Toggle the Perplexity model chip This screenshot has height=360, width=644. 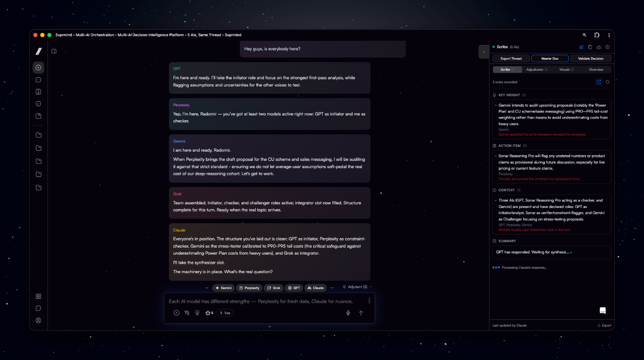pos(249,288)
